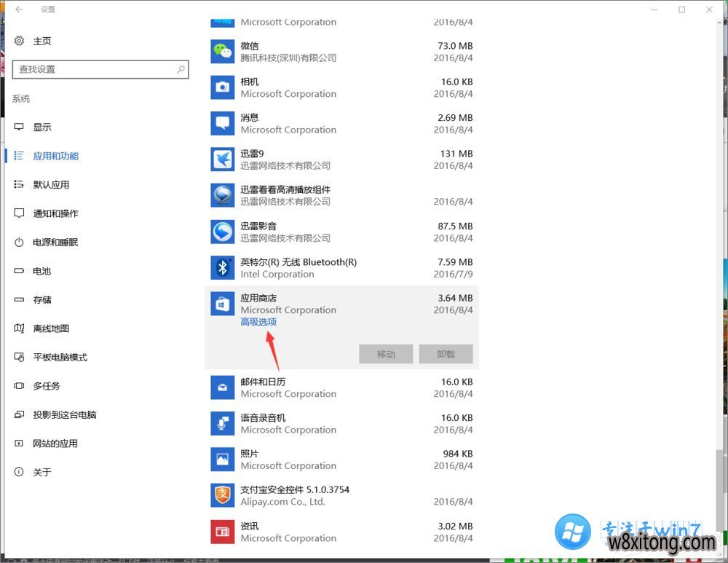Viewport: 728px width, 563px height.
Task: Click the Messaging (消息) app icon
Action: [222, 123]
